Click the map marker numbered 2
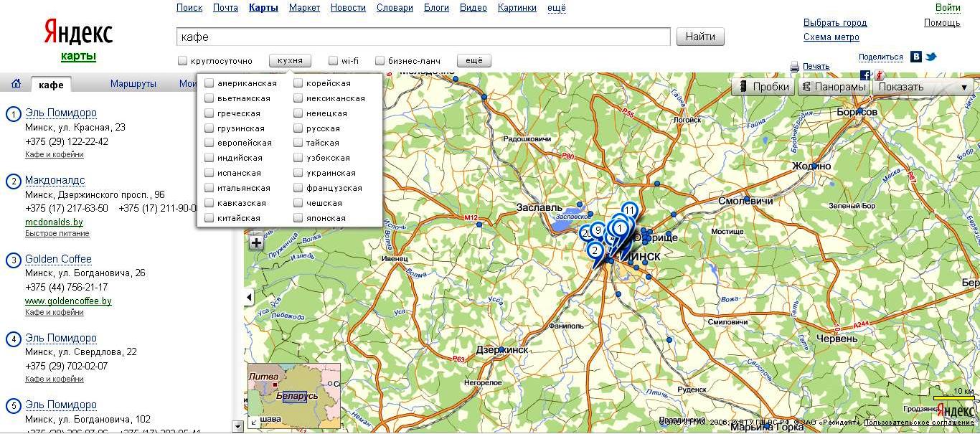980x434 pixels. [594, 250]
